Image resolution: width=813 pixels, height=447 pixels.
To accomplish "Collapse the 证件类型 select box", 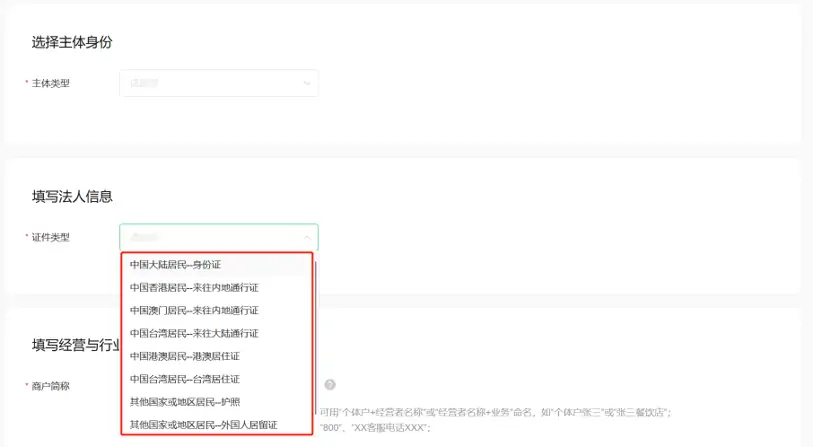I will (x=218, y=237).
